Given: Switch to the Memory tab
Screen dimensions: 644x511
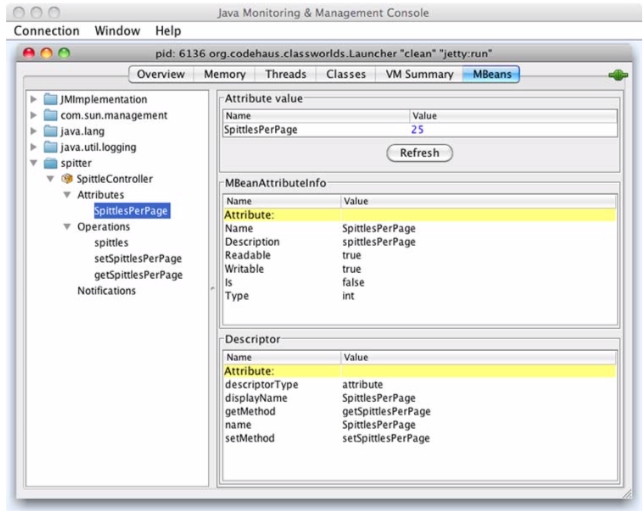Looking at the screenshot, I should point(226,74).
